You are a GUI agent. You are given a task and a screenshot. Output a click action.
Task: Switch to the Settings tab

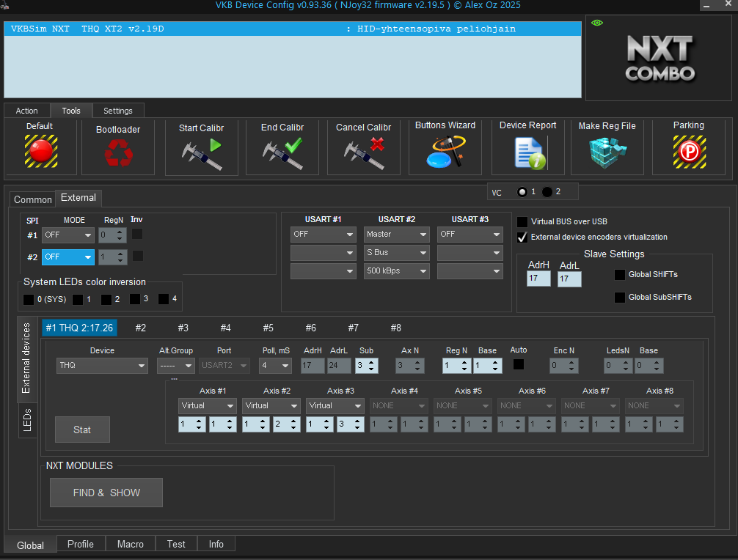coord(117,111)
